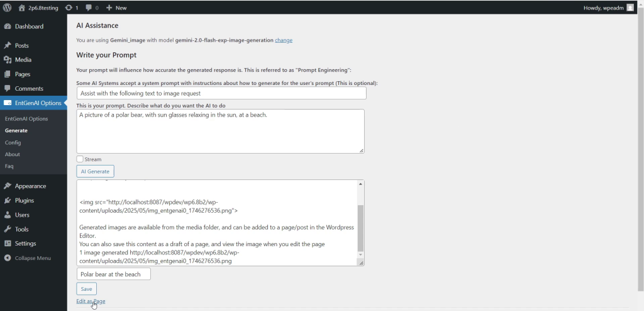644x311 pixels.
Task: Click the Appearance paintbrush icon
Action: (8, 186)
